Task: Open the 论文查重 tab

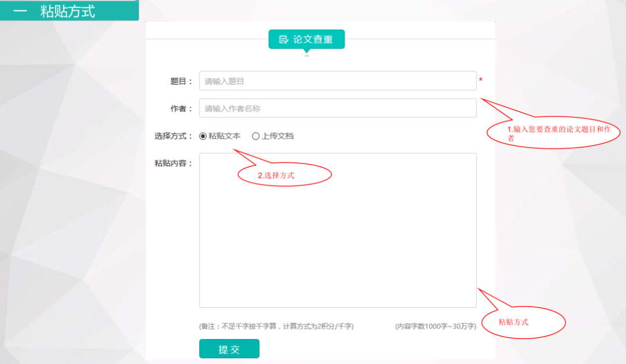Action: click(307, 39)
